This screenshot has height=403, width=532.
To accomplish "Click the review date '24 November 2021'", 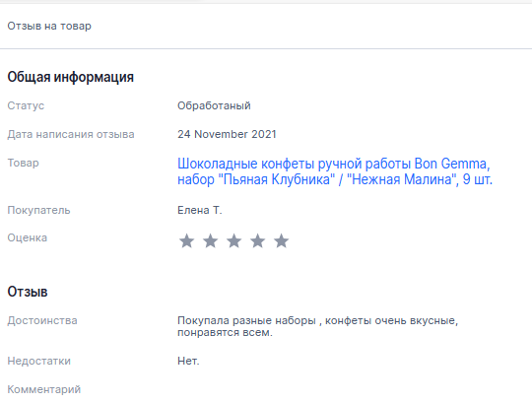I will point(227,134).
